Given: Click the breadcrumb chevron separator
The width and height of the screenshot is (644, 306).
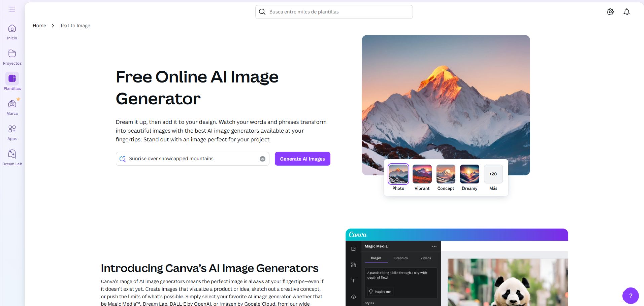Looking at the screenshot, I should pos(53,26).
